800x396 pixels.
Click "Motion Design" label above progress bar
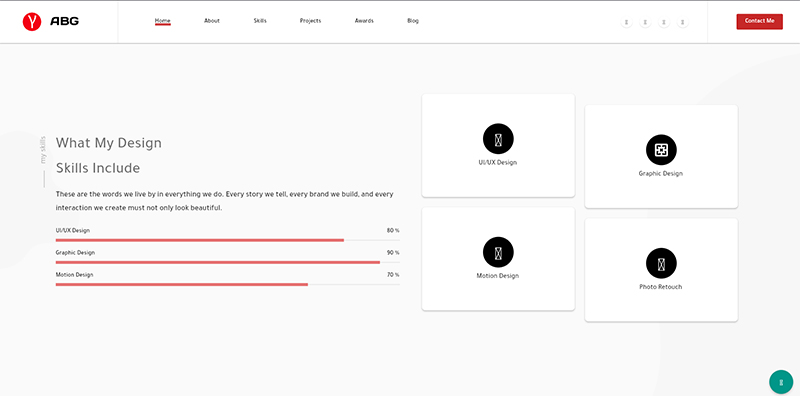point(74,275)
